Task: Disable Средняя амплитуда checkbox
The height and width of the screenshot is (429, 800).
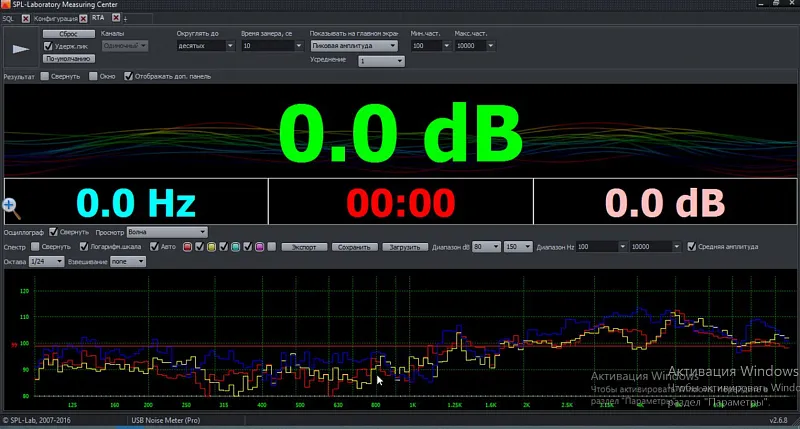Action: tap(692, 246)
